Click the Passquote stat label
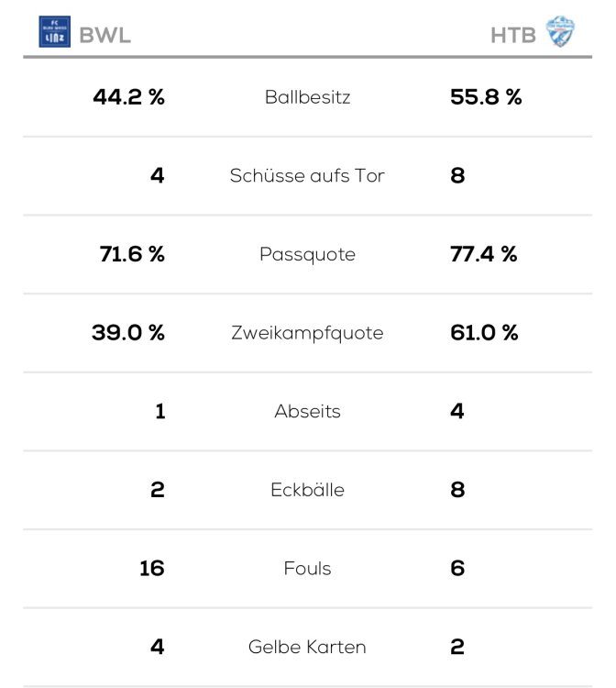Image resolution: width=616 pixels, height=688 pixels. click(x=307, y=254)
